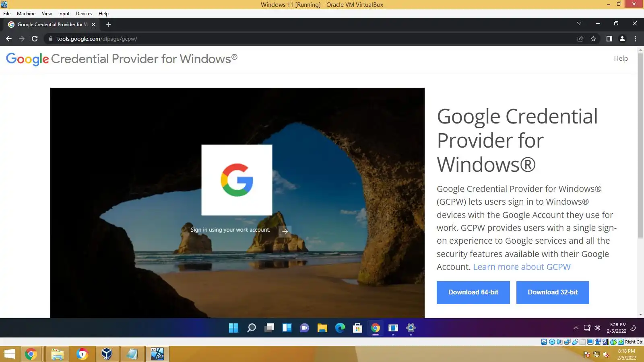Close the Google Credential Provider tab
The height and width of the screenshot is (362, 644).
[x=93, y=25]
